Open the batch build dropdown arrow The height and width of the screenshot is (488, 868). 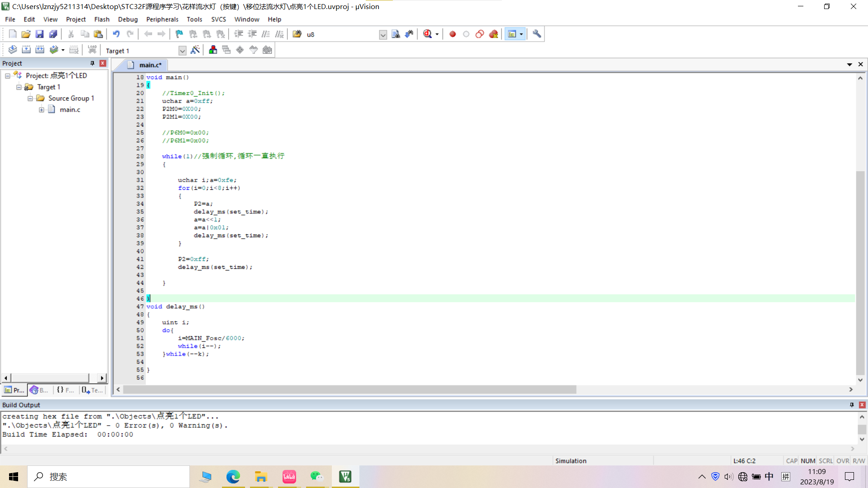pos(63,50)
